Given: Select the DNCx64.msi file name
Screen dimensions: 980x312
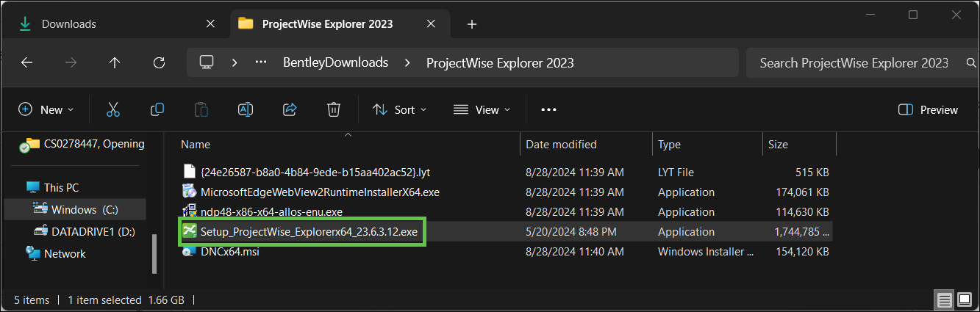Looking at the screenshot, I should [229, 252].
